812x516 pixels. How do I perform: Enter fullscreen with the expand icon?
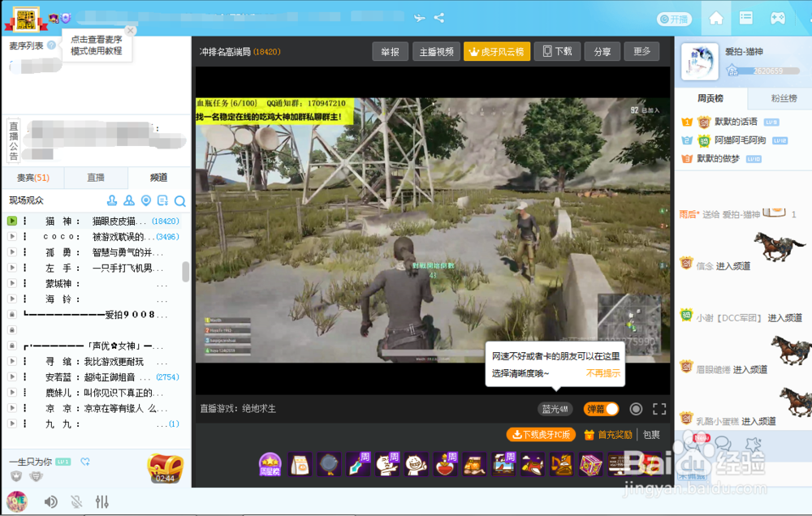659,409
